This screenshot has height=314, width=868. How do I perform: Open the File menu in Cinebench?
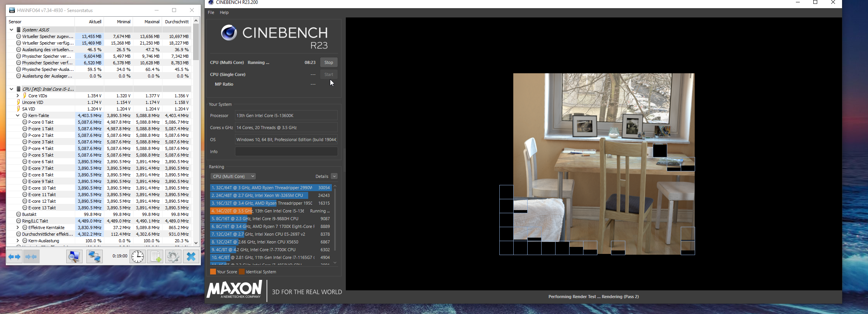(211, 12)
